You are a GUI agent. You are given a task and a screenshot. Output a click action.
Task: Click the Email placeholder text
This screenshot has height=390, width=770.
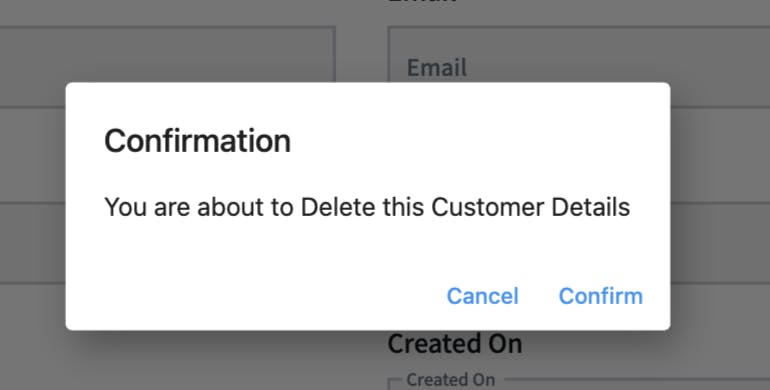[x=437, y=67]
